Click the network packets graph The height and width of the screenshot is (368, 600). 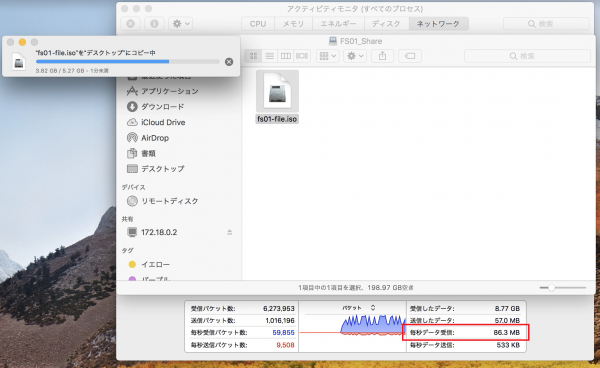coord(352,326)
